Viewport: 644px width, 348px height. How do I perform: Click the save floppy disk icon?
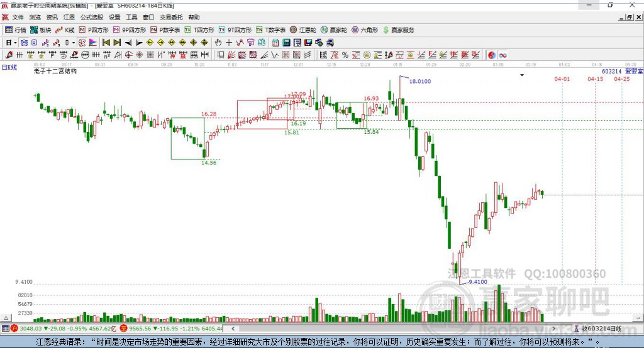pyautogui.click(x=308, y=43)
